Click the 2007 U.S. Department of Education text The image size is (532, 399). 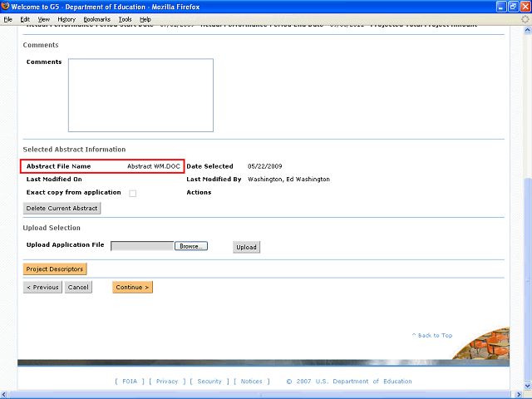point(354,382)
